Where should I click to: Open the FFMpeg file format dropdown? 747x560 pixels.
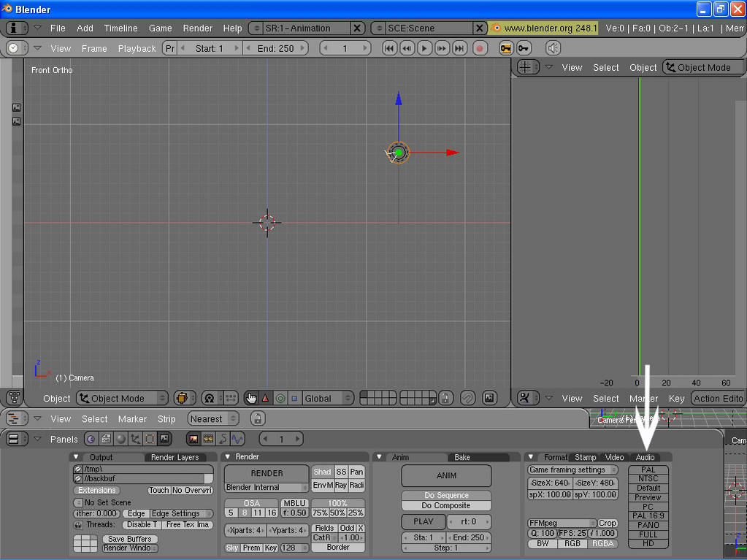coord(562,523)
